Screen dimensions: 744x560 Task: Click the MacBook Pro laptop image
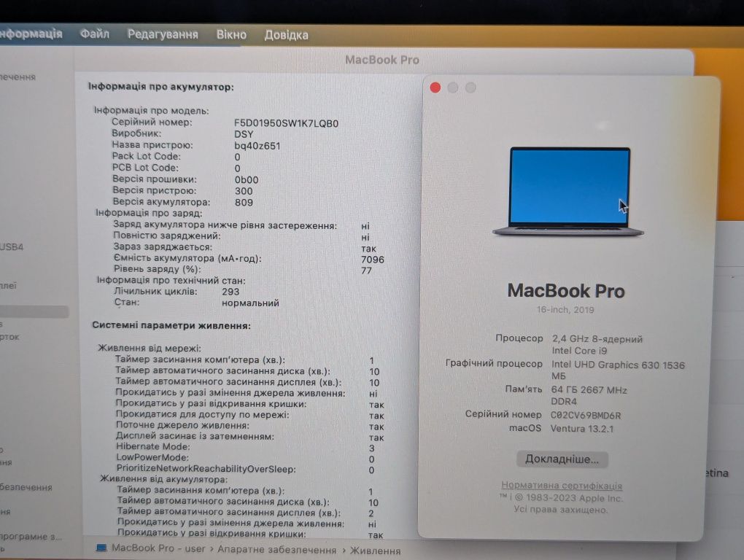click(x=568, y=192)
